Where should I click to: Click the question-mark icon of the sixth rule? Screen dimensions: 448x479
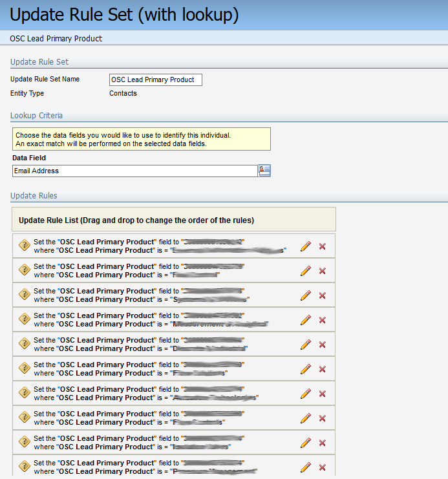[x=25, y=368]
